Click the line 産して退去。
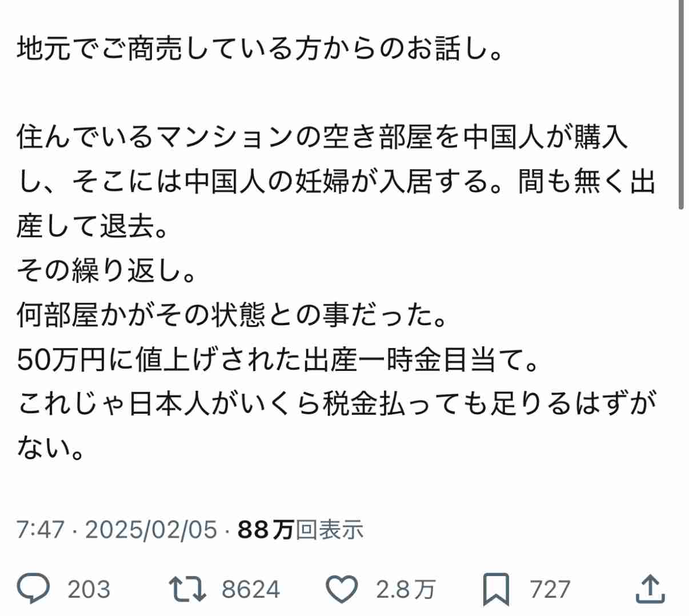 click(93, 226)
